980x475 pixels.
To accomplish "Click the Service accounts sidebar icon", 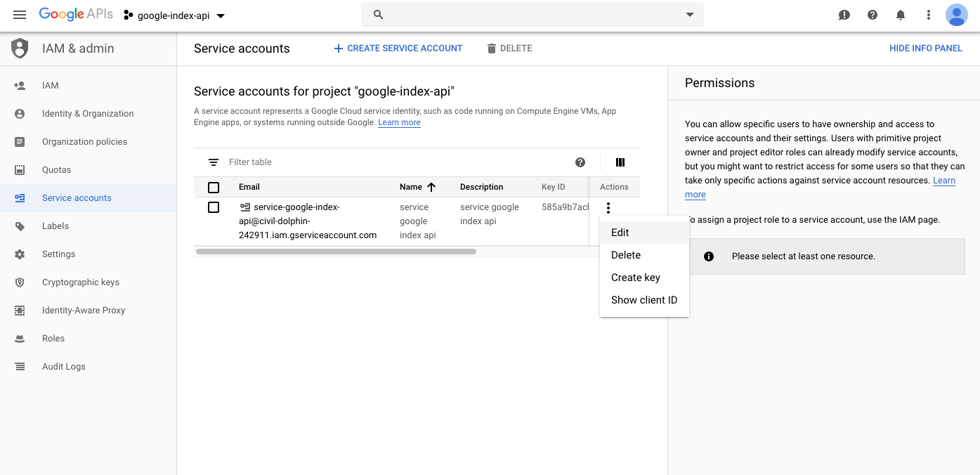I will [20, 198].
